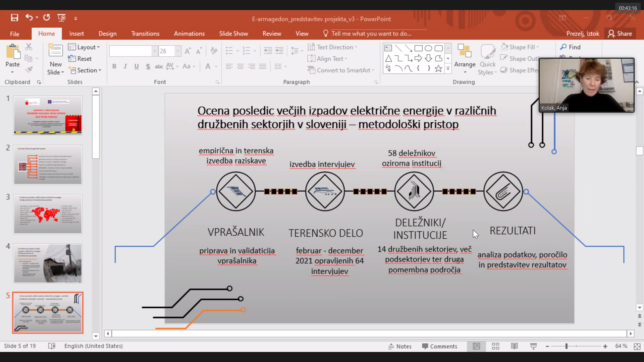The height and width of the screenshot is (362, 644).
Task: Toggle Bold formatting
Action: (x=114, y=66)
